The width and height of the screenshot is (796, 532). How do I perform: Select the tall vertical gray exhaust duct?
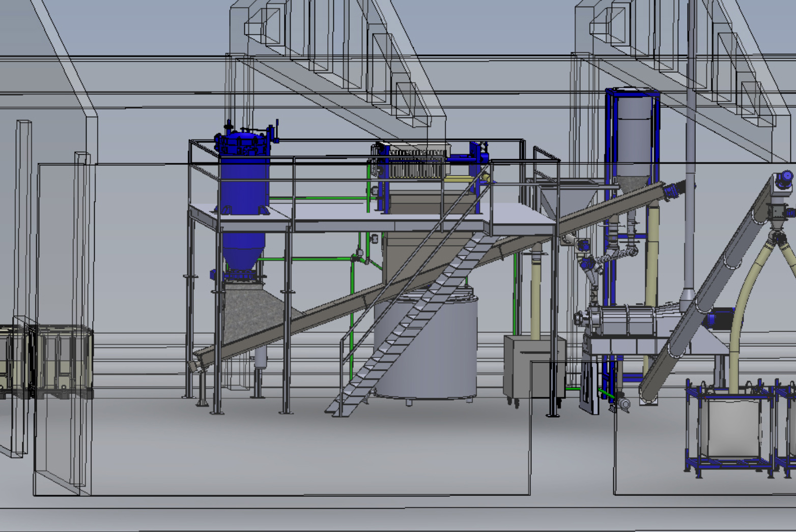click(x=690, y=153)
